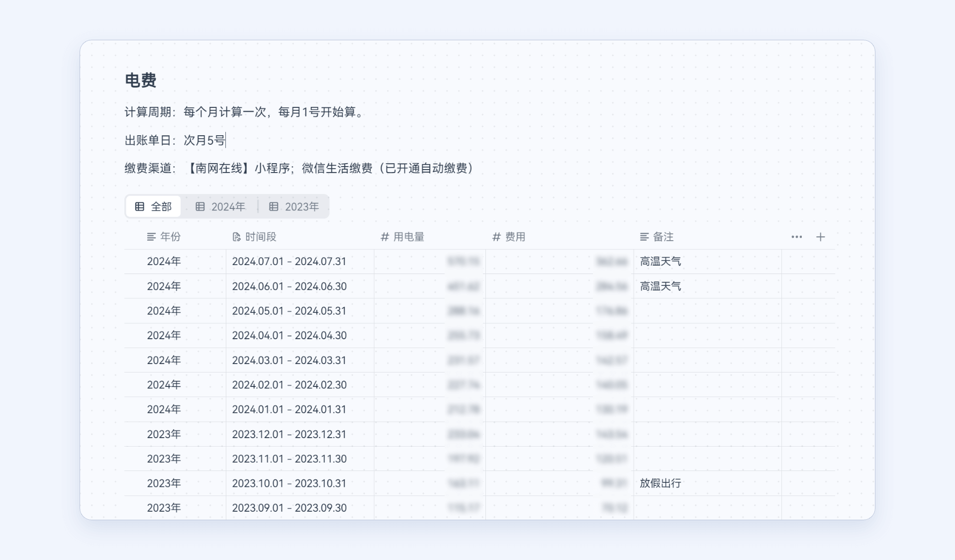This screenshot has width=955, height=560.
Task: Click blurred 用电量 value in 2024.07 row
Action: click(463, 262)
